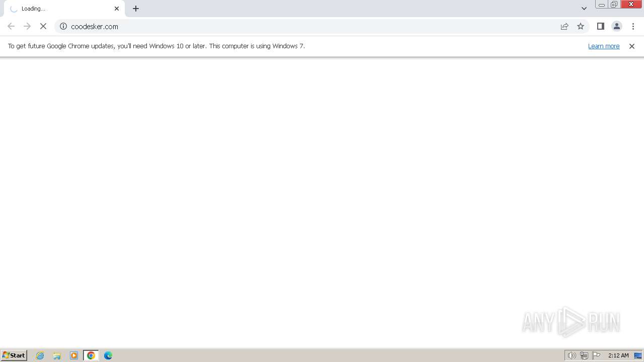644x362 pixels.
Task: Open network status in system tray
Action: click(x=584, y=355)
